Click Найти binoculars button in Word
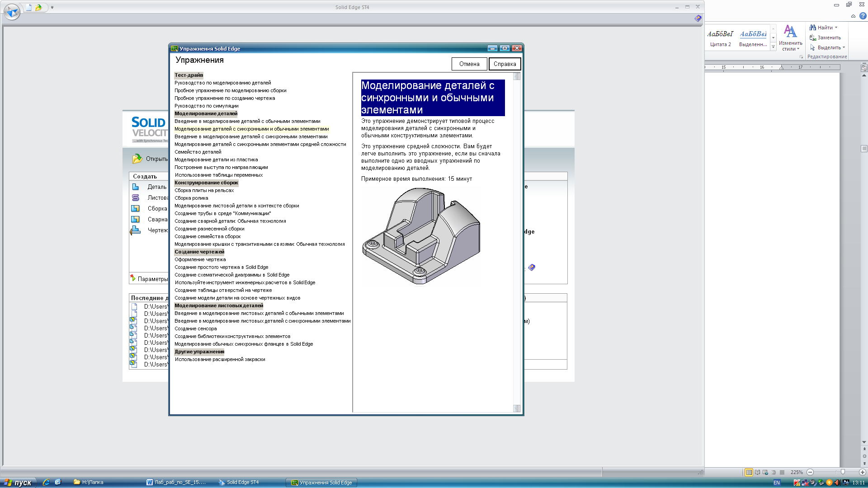The image size is (868, 488). pos(821,28)
